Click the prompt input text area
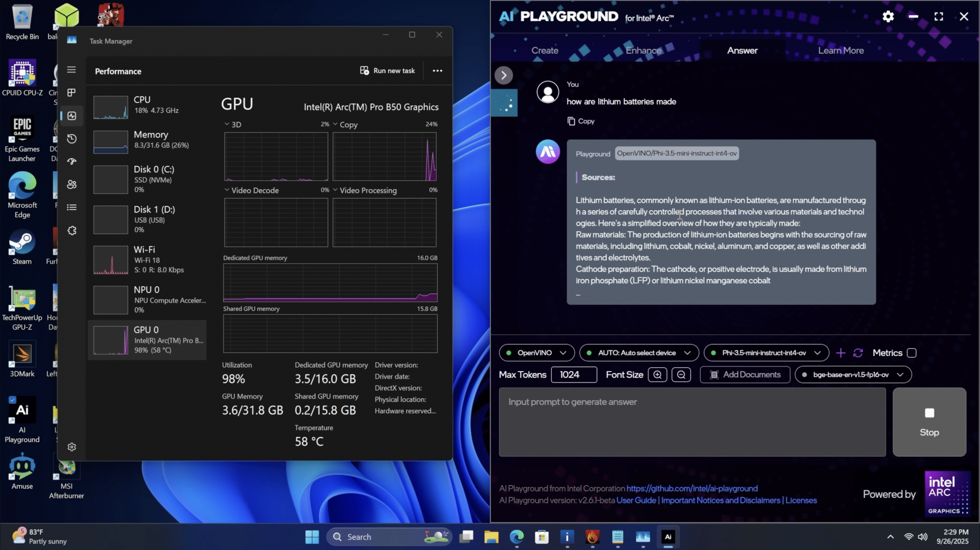Image resolution: width=980 pixels, height=550 pixels. (x=692, y=422)
